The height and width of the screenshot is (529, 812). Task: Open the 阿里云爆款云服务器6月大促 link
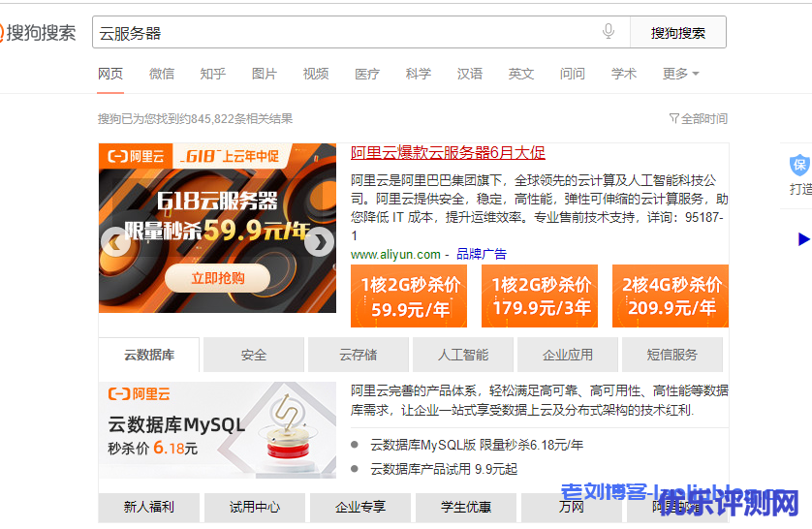coord(448,152)
